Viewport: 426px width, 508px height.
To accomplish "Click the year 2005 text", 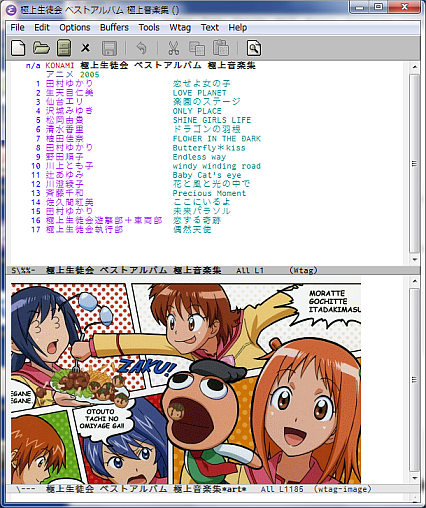I will tap(90, 74).
